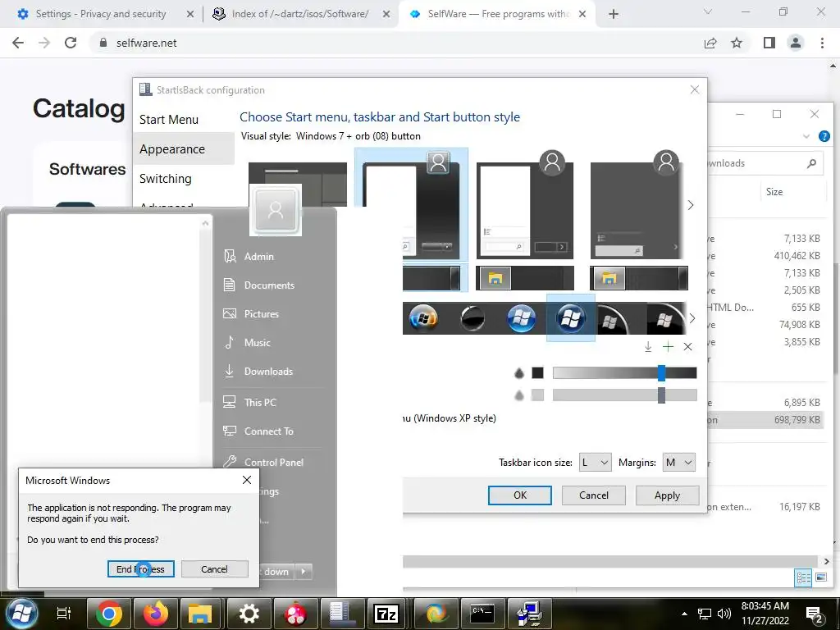Click Cancel in the not responding dialog
The width and height of the screenshot is (840, 630).
click(214, 569)
